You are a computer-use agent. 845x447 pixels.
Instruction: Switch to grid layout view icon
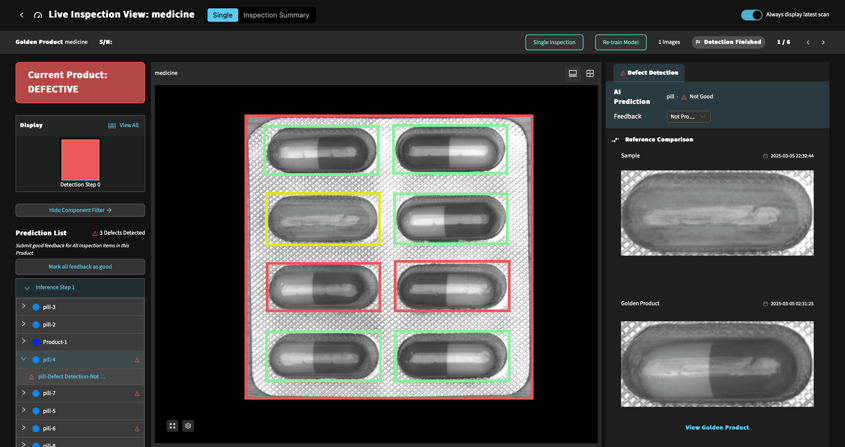pyautogui.click(x=590, y=73)
